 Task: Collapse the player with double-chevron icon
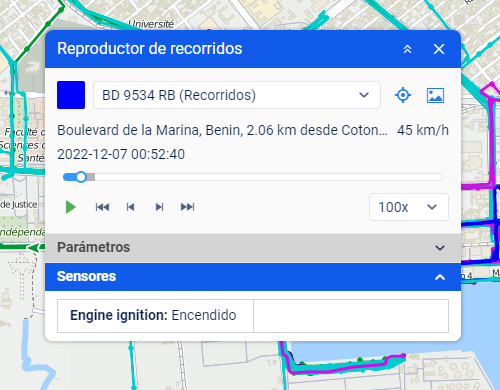point(407,49)
